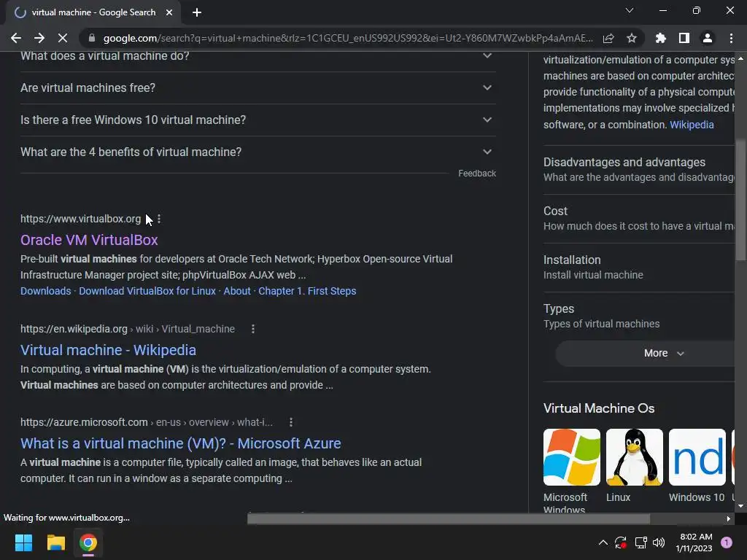Bookmark this tab with the star
Screen dimensions: 747x560
click(x=632, y=38)
